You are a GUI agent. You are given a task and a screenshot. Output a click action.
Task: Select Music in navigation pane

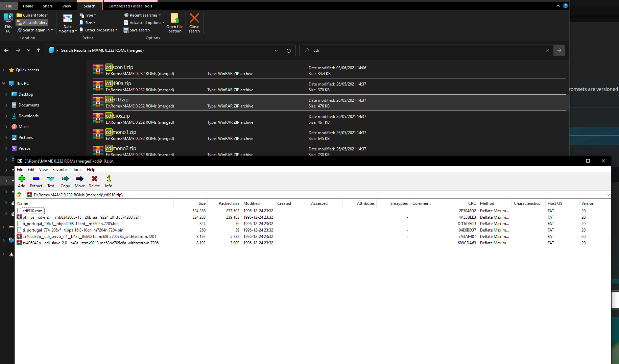point(24,127)
